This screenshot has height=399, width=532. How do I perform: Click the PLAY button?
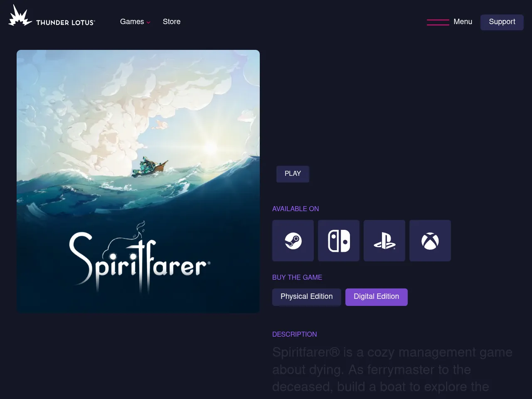tap(293, 174)
